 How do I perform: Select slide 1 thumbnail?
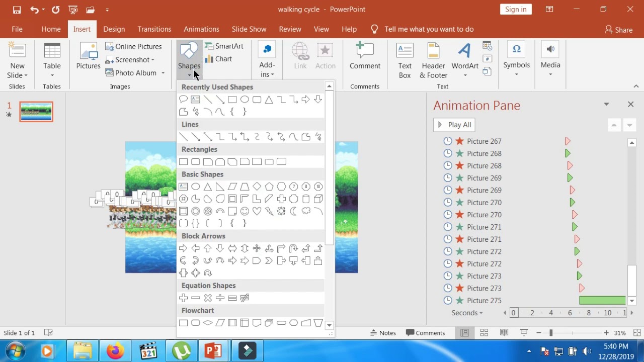pyautogui.click(x=36, y=112)
